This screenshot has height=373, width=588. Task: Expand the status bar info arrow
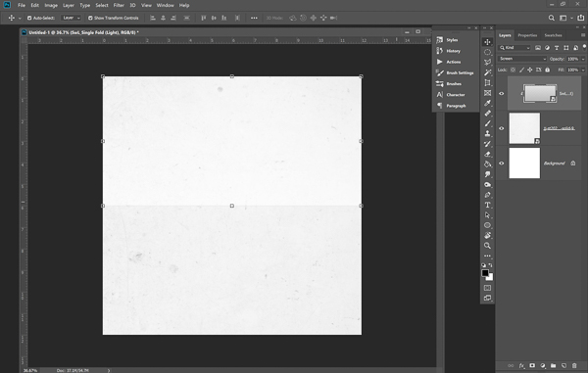pyautogui.click(x=109, y=370)
